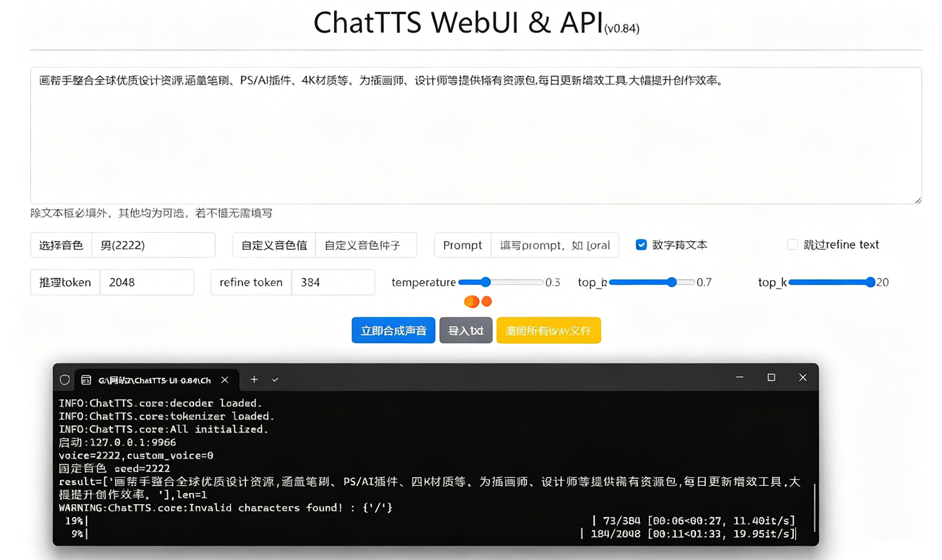The width and height of the screenshot is (942, 560).
Task: Click the "推理token" label
Action: 65,283
